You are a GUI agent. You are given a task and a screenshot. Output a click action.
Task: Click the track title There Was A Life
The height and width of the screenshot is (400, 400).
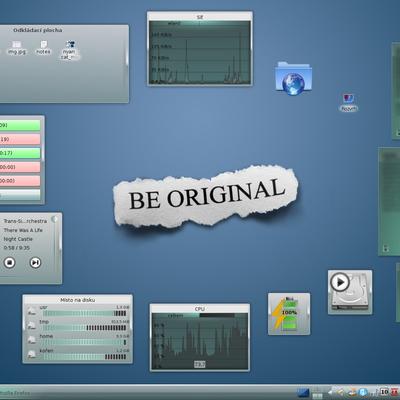[23, 230]
